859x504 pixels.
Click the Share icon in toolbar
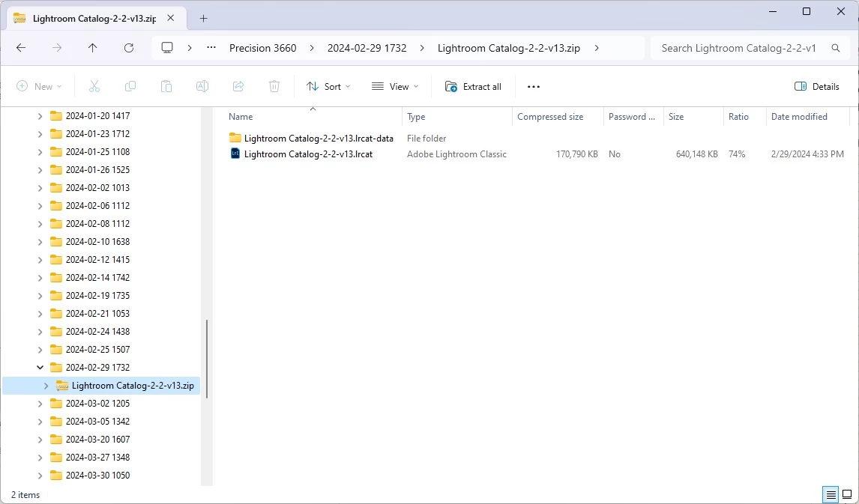pos(238,86)
